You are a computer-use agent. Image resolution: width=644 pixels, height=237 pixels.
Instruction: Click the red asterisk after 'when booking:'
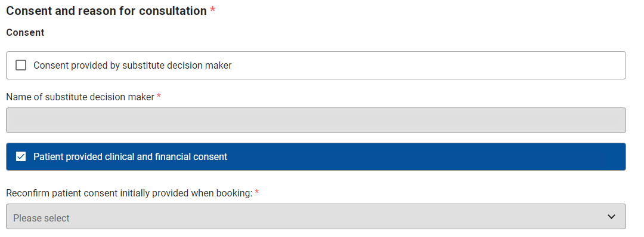pos(256,192)
